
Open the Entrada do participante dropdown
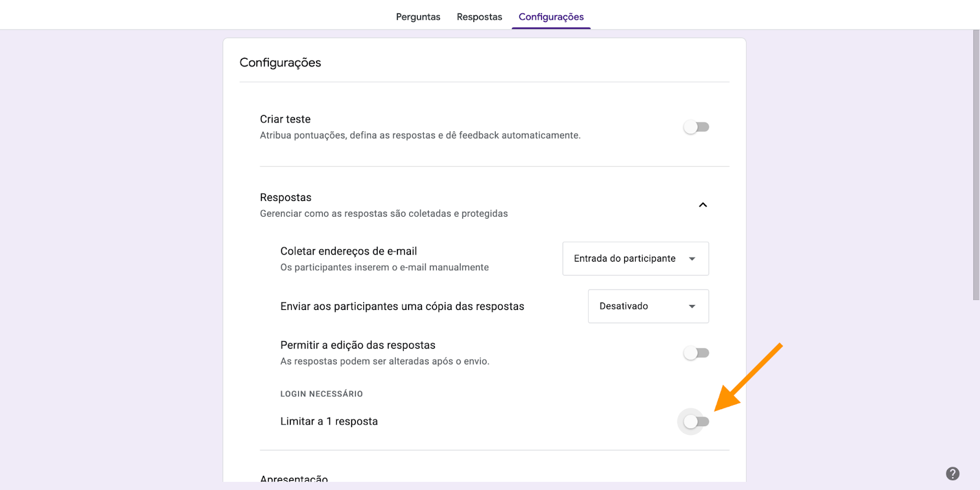click(635, 258)
